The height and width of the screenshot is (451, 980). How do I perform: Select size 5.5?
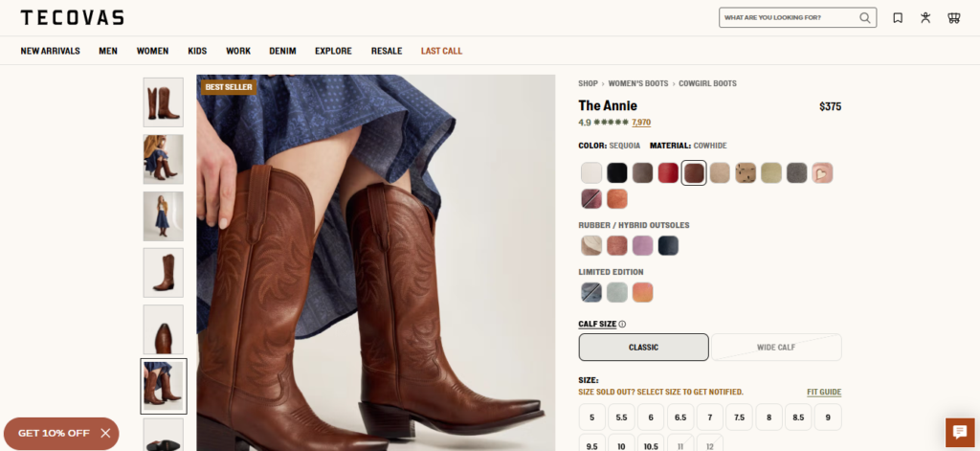[621, 417]
